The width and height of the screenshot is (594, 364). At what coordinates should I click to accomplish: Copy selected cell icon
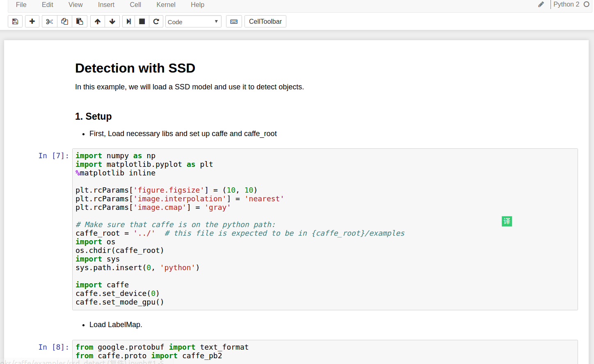coord(64,21)
